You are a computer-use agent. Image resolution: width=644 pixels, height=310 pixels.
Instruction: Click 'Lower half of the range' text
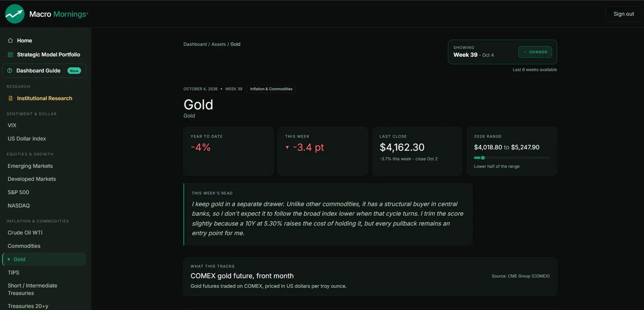[497, 166]
